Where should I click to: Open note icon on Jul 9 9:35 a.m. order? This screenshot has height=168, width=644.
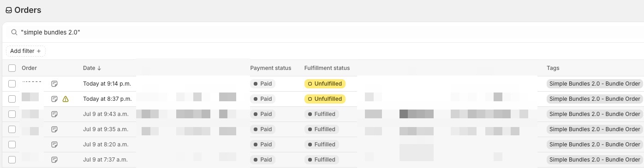click(54, 129)
